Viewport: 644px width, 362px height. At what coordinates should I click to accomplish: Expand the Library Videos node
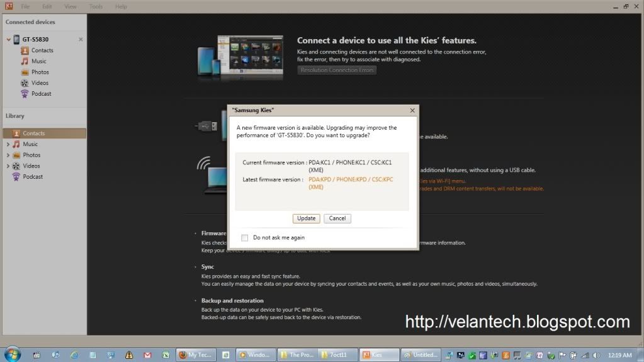pyautogui.click(x=8, y=166)
